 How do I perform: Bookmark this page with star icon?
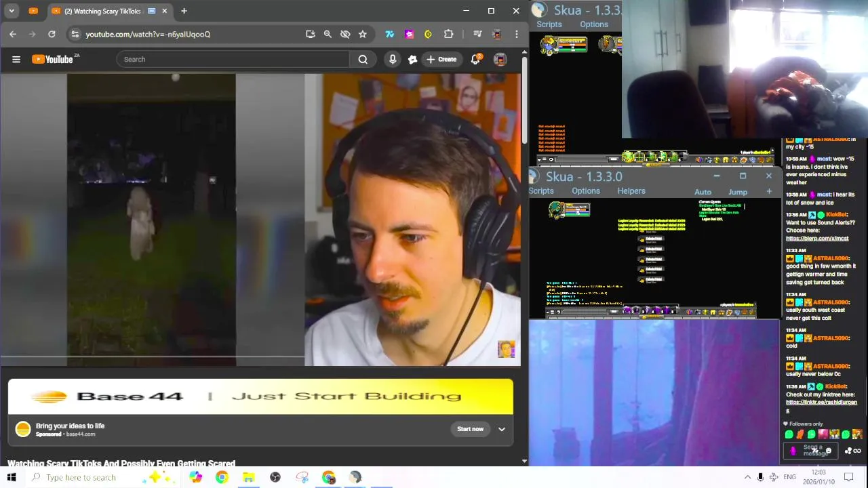[x=363, y=34]
